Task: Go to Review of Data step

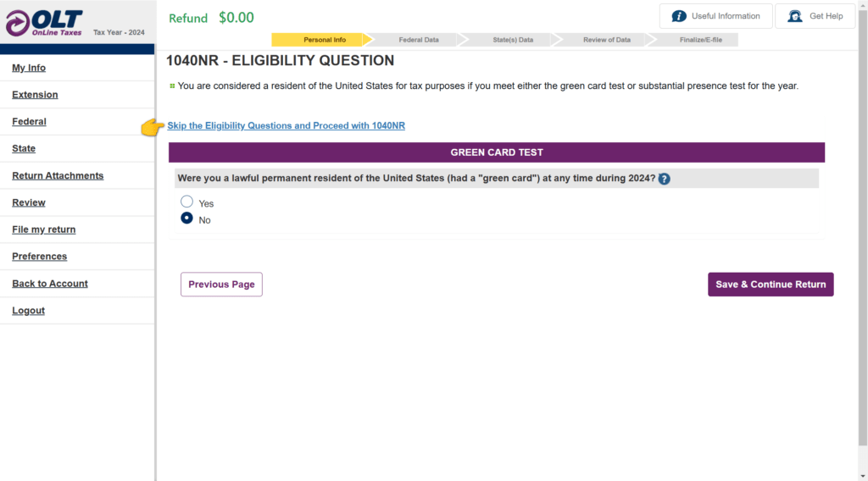Action: tap(607, 40)
